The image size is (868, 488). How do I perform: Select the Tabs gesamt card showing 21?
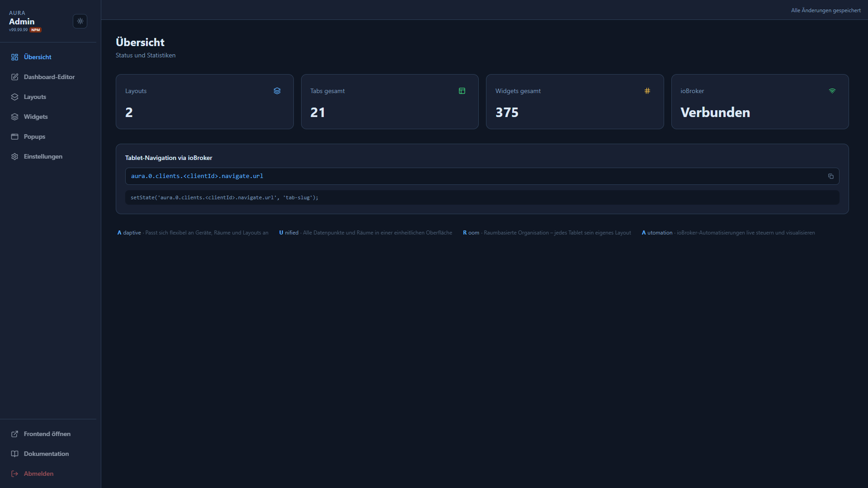(390, 102)
